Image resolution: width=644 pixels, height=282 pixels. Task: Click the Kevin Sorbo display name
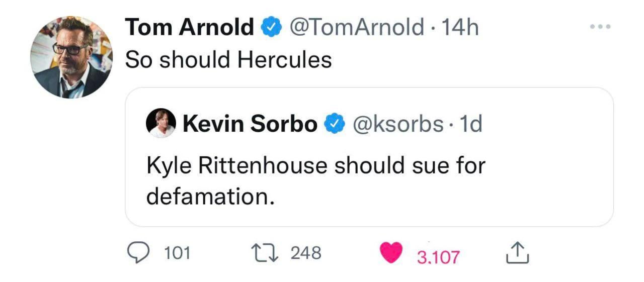coord(250,124)
